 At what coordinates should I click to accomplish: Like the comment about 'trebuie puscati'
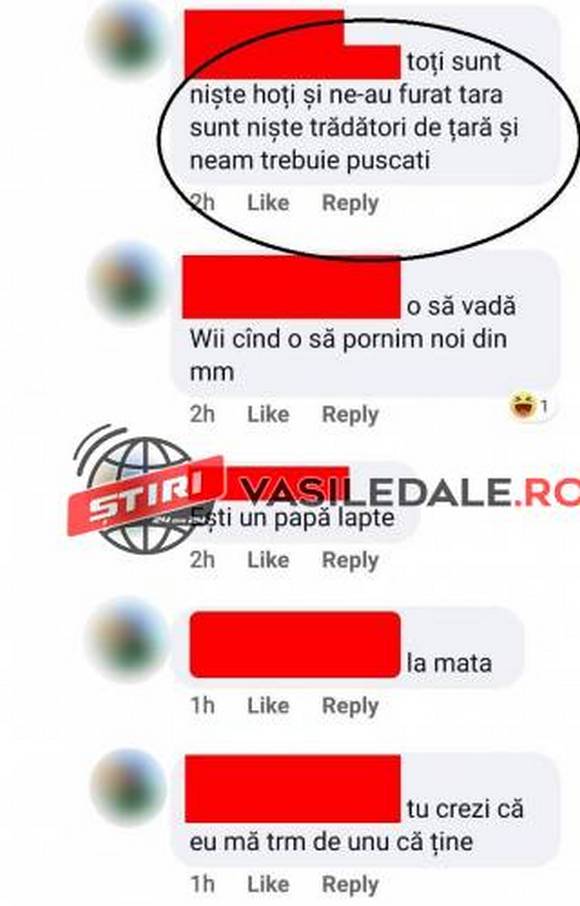pyautogui.click(x=268, y=203)
